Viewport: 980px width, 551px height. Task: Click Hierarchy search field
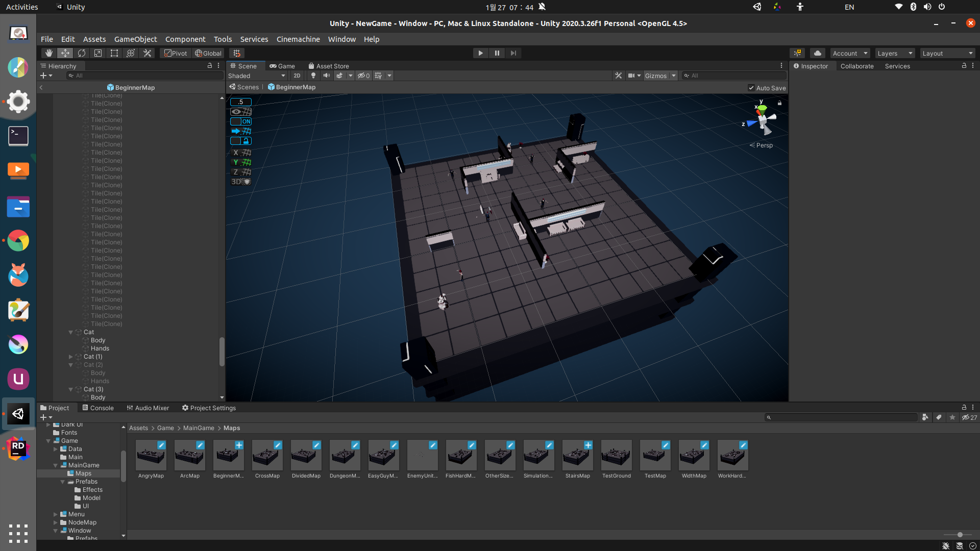coord(145,76)
